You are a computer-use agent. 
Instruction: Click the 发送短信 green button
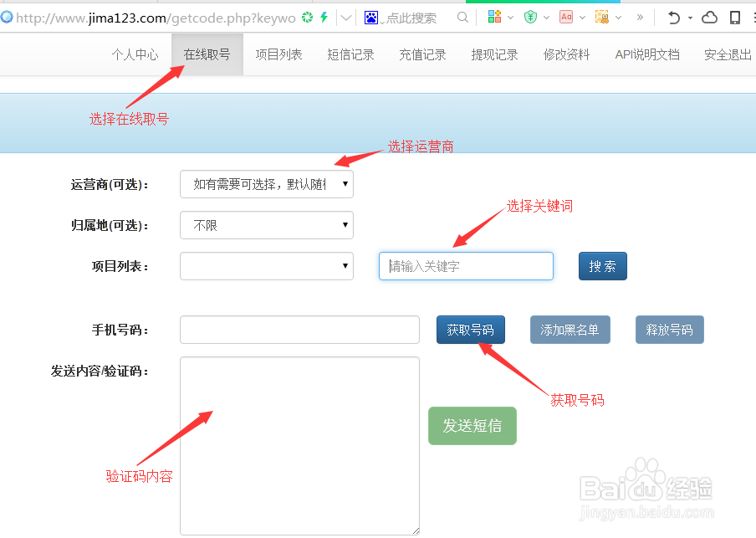click(x=472, y=426)
